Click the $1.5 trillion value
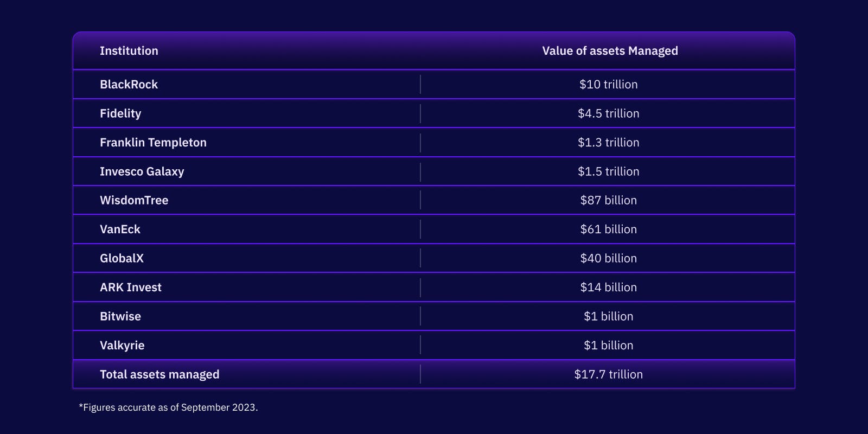The width and height of the screenshot is (868, 434). coord(608,172)
